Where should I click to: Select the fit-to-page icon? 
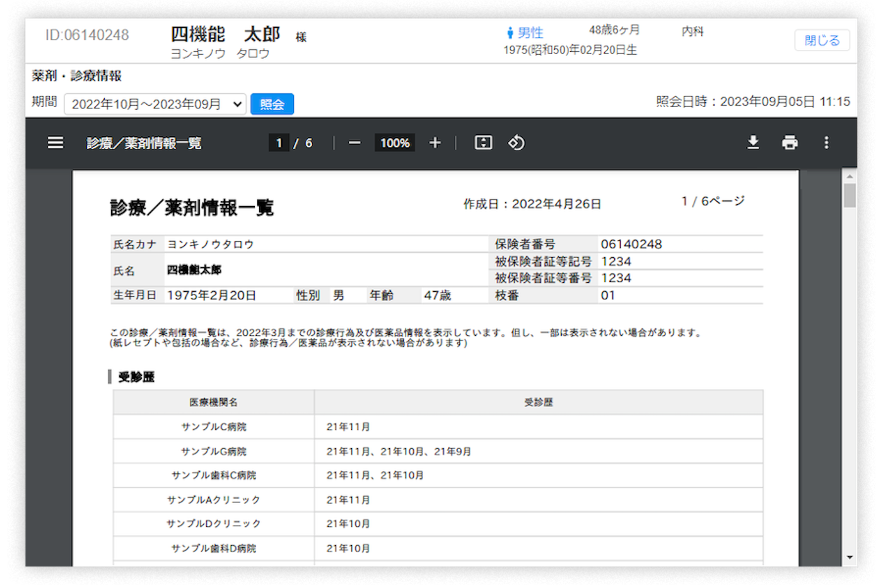tap(483, 142)
